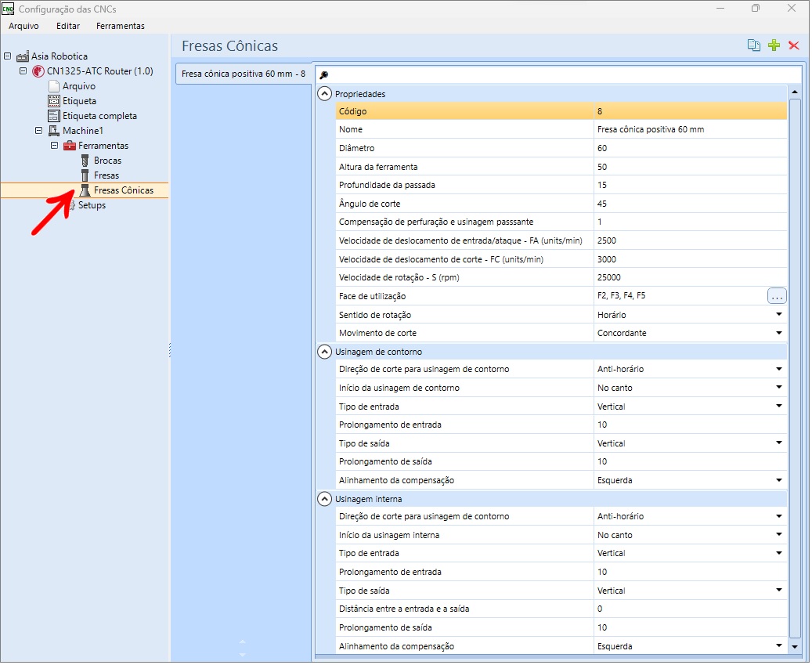
Task: Click the Ângulo de corte value 45
Action: click(x=691, y=204)
